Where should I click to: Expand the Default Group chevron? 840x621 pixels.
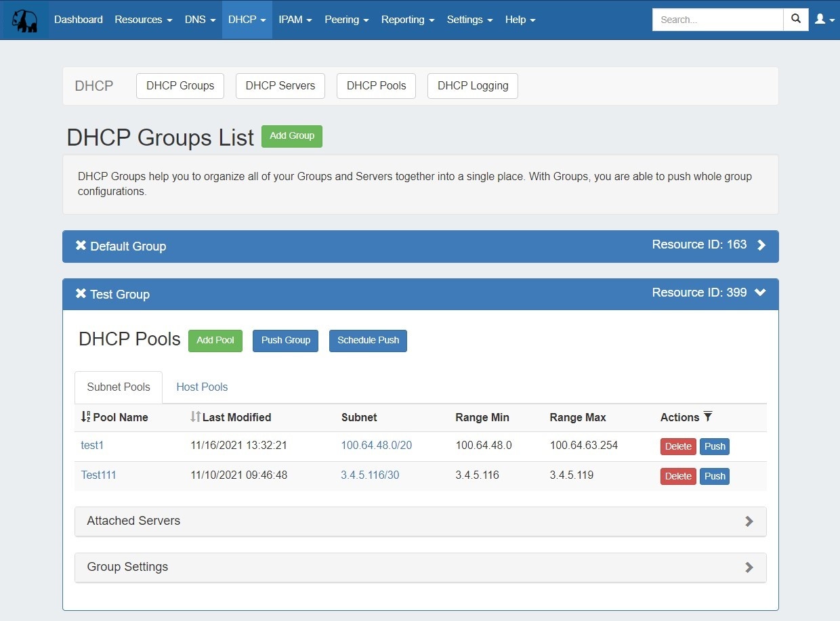tap(761, 245)
